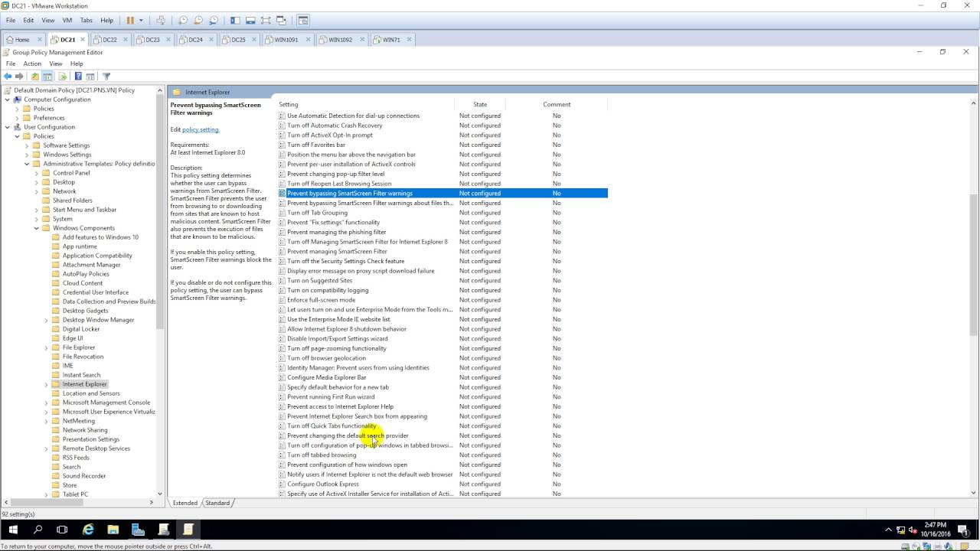Click Revert to snapshot icon in VMware toolbar
The image size is (980, 551).
click(x=198, y=21)
